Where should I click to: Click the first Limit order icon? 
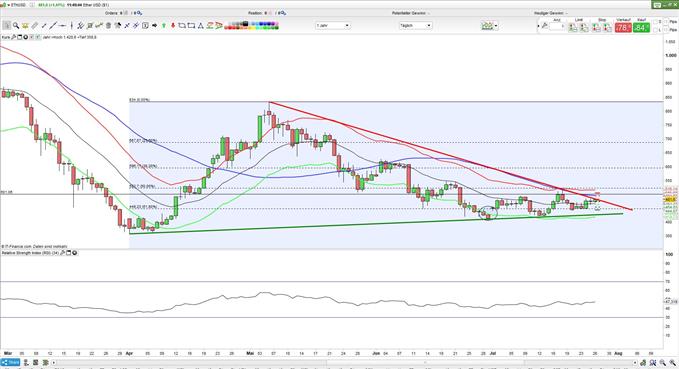573,27
